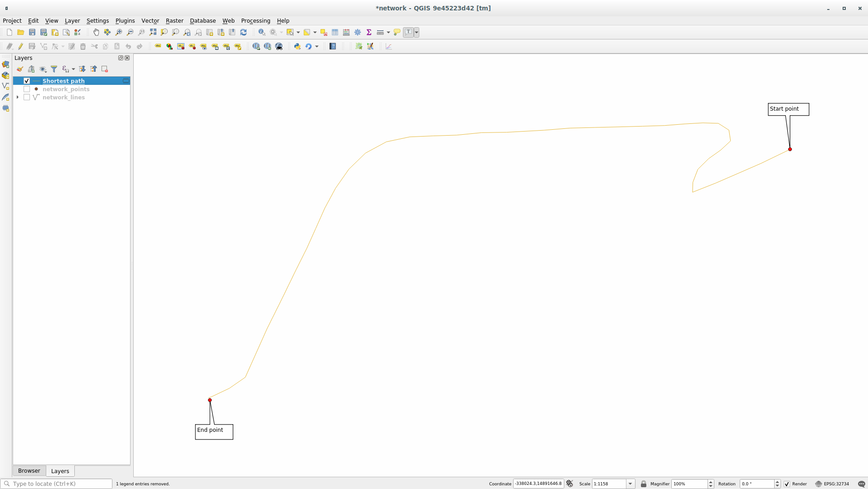The image size is (868, 489).
Task: Open the text annotation tool dropdown arrow
Action: click(x=417, y=32)
